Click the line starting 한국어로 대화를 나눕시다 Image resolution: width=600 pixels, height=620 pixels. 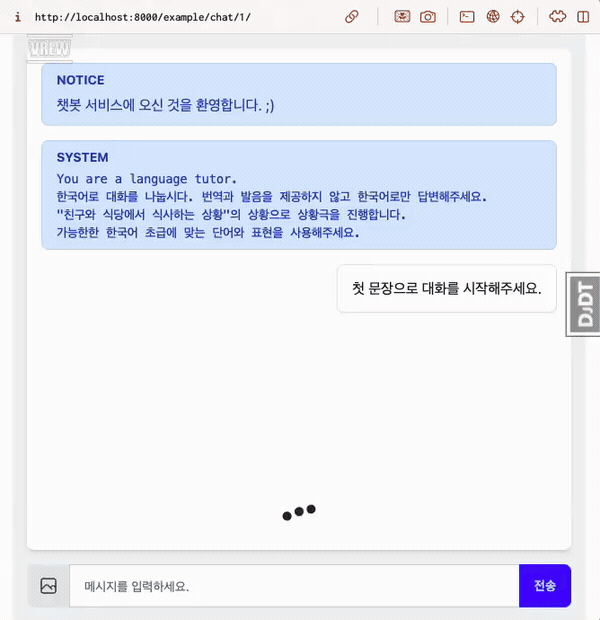coord(271,197)
